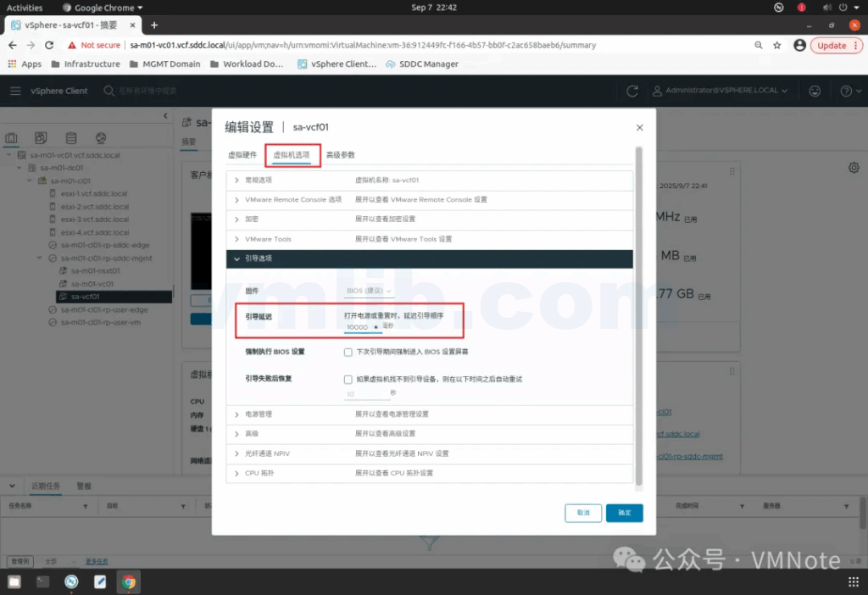Switch to the 虚拟硬件 tab
868x595 pixels.
click(x=242, y=155)
